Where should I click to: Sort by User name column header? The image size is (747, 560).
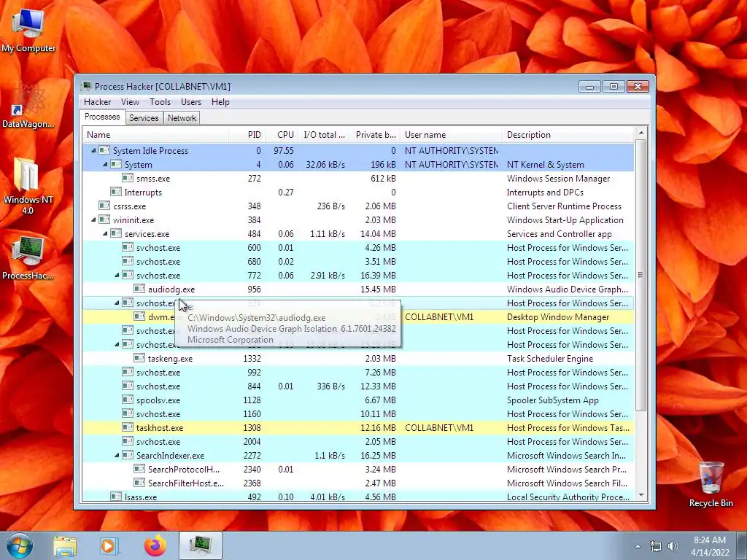[x=451, y=135]
